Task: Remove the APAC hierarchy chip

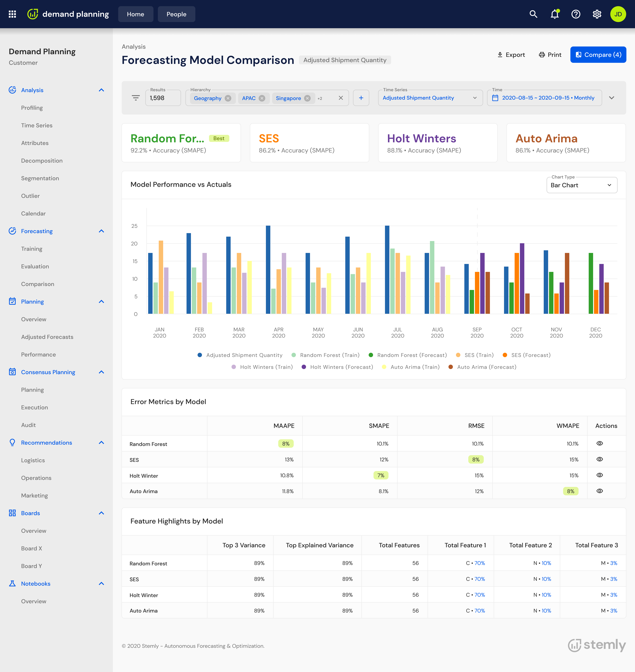Action: pos(262,98)
